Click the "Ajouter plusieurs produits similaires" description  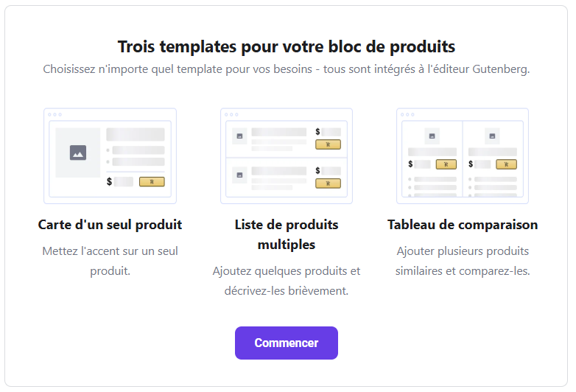[463, 261]
